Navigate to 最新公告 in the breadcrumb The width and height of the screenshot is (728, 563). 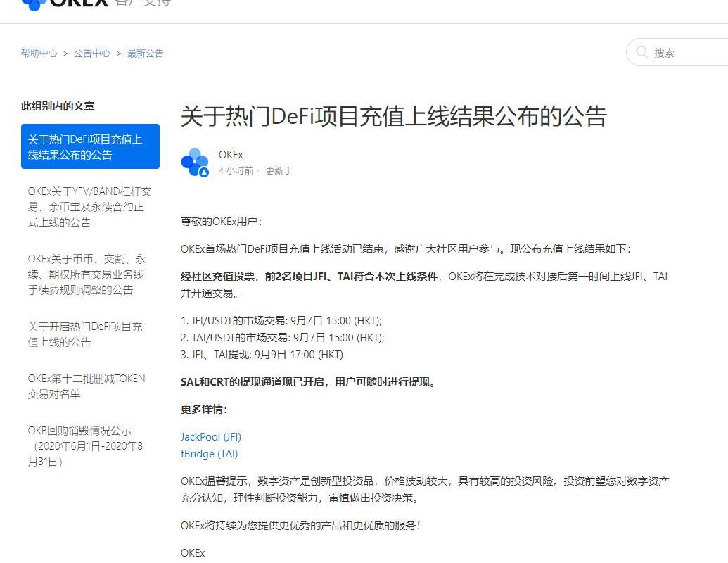[x=146, y=53]
